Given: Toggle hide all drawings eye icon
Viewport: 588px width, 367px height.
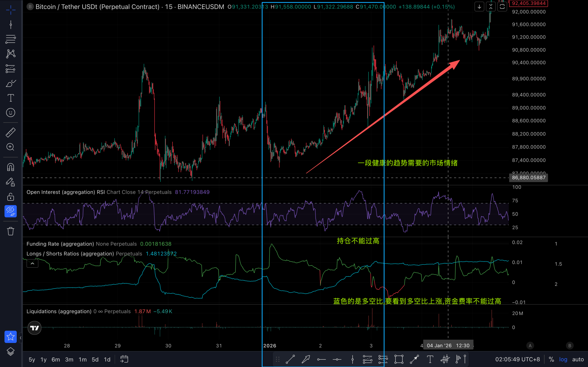Looking at the screenshot, I should tap(11, 211).
